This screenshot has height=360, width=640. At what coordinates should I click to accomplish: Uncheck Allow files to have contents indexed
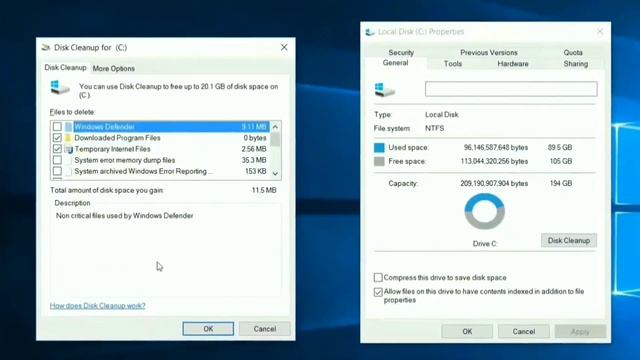point(378,292)
